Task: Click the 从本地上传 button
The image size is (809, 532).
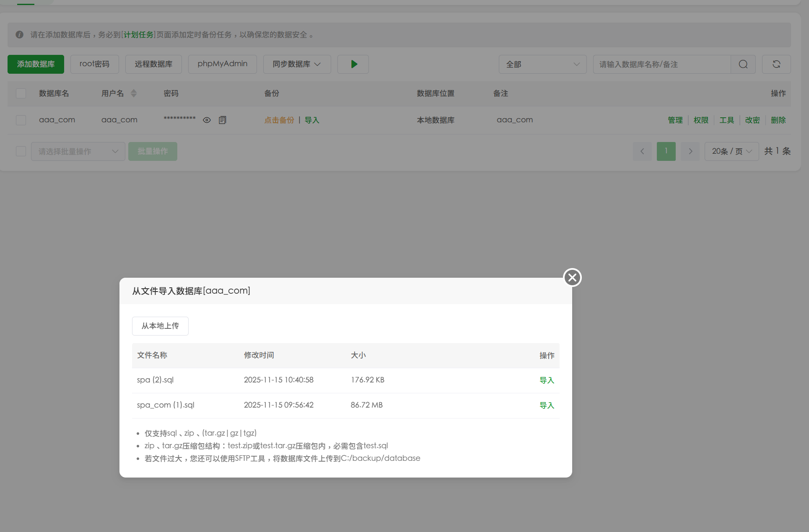Action: [x=160, y=326]
